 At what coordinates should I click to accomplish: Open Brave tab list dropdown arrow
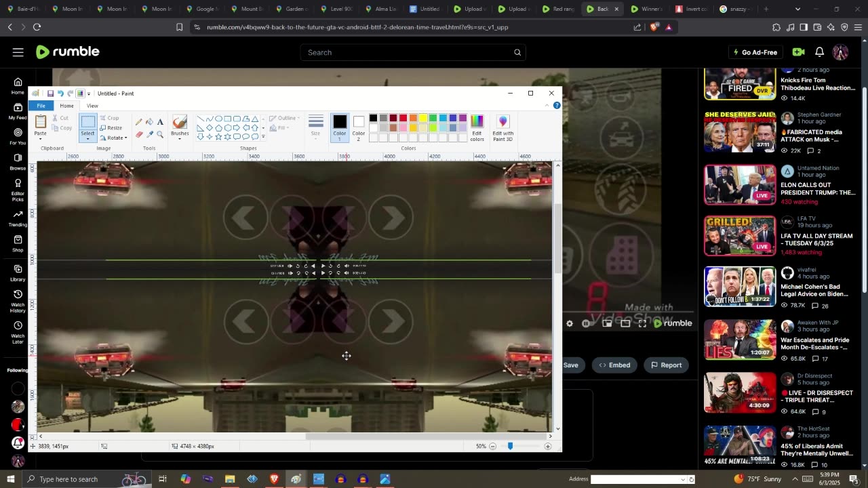coord(797,9)
